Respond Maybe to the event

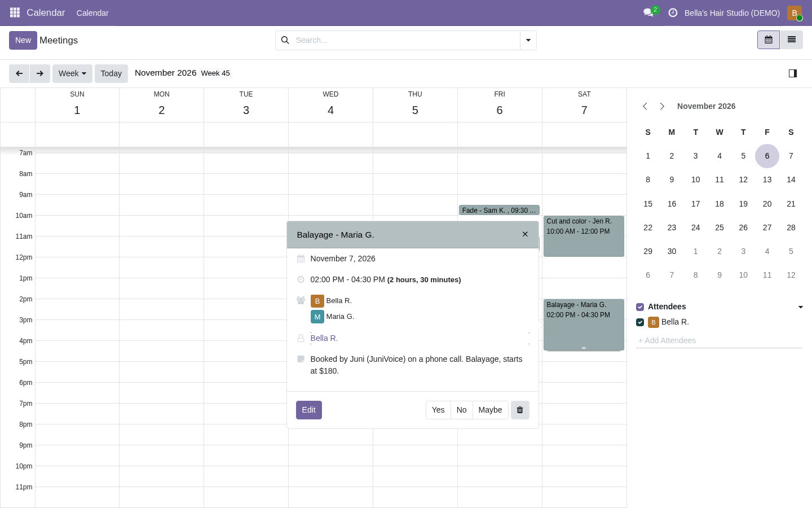(490, 410)
